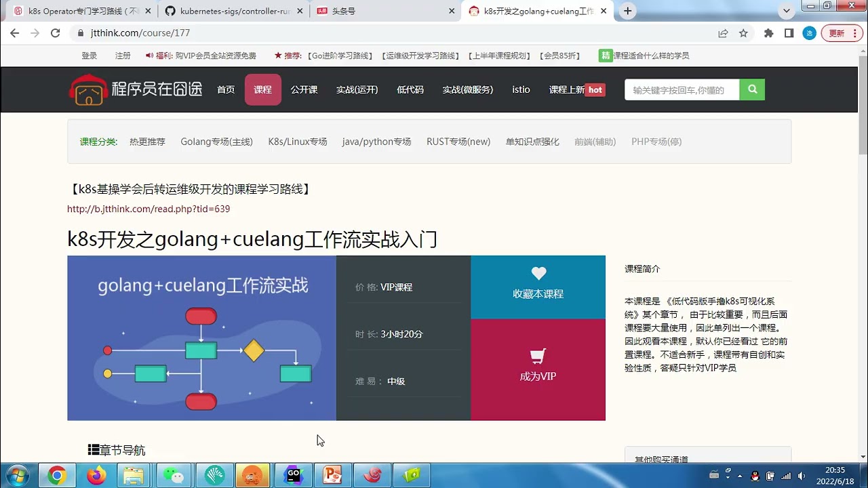Image resolution: width=868 pixels, height=488 pixels.
Task: Click the share page icon in address bar
Action: point(724,33)
